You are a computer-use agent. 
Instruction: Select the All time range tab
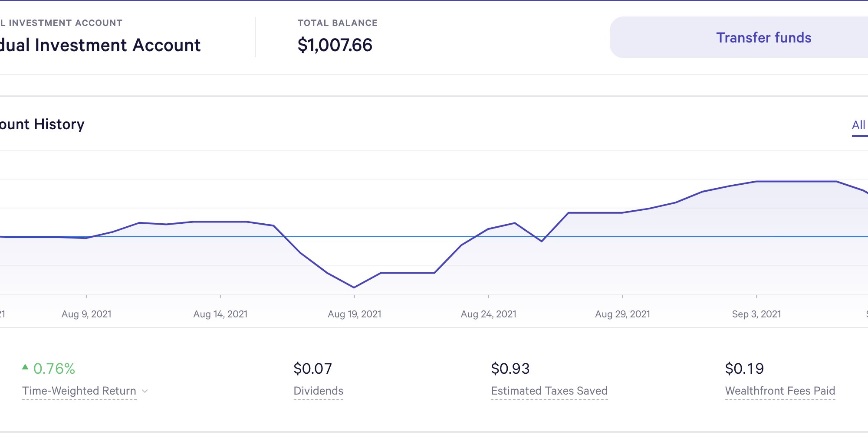coord(858,125)
